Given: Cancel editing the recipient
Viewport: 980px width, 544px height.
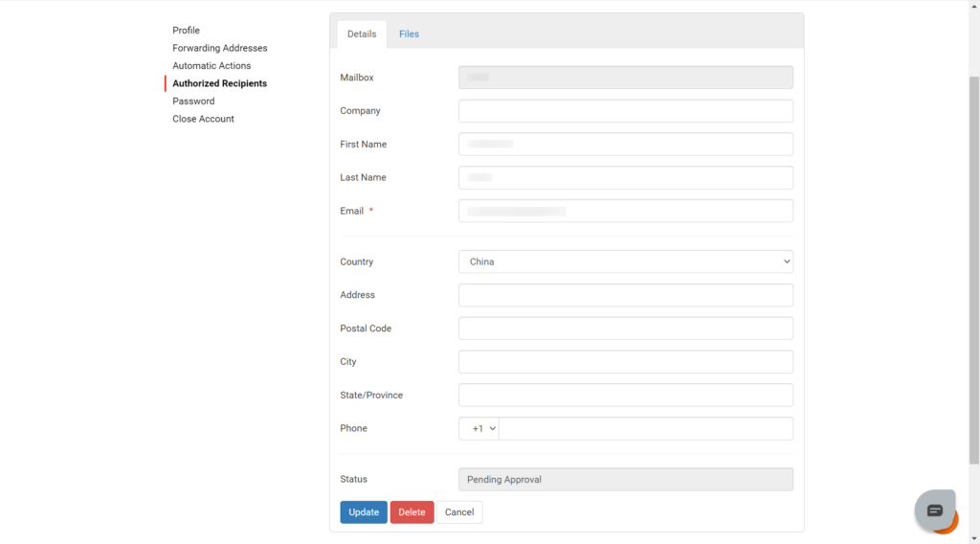Looking at the screenshot, I should pyautogui.click(x=459, y=512).
